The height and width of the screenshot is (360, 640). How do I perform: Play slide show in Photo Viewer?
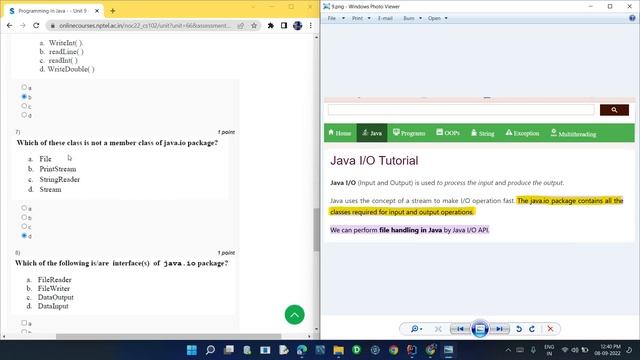pyautogui.click(x=480, y=329)
